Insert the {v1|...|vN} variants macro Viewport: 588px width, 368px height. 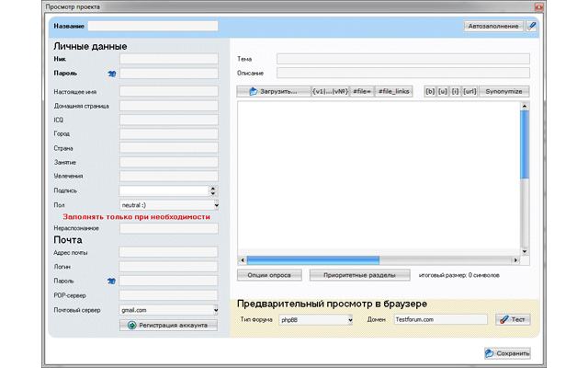(329, 92)
